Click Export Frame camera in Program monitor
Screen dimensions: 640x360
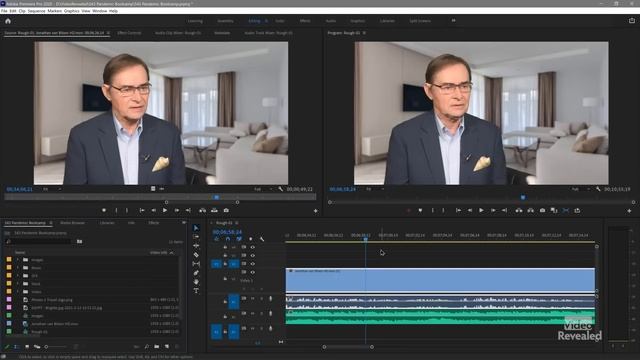tap(542, 210)
